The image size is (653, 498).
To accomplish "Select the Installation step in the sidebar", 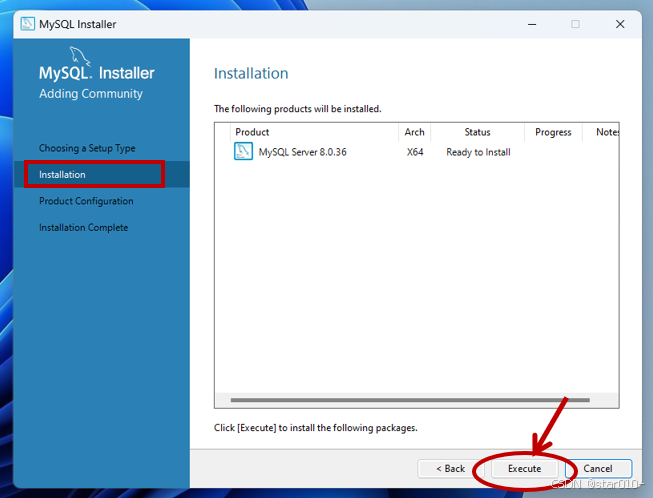I will coord(102,174).
